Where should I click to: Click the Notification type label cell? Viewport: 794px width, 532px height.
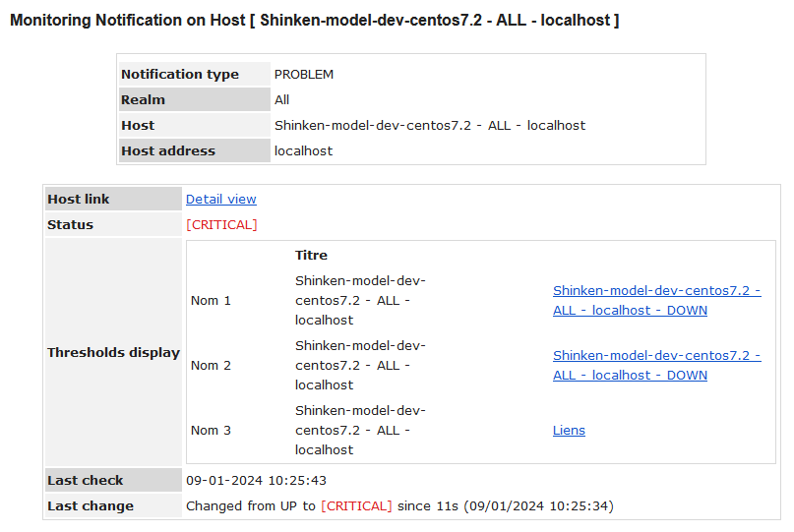[180, 74]
